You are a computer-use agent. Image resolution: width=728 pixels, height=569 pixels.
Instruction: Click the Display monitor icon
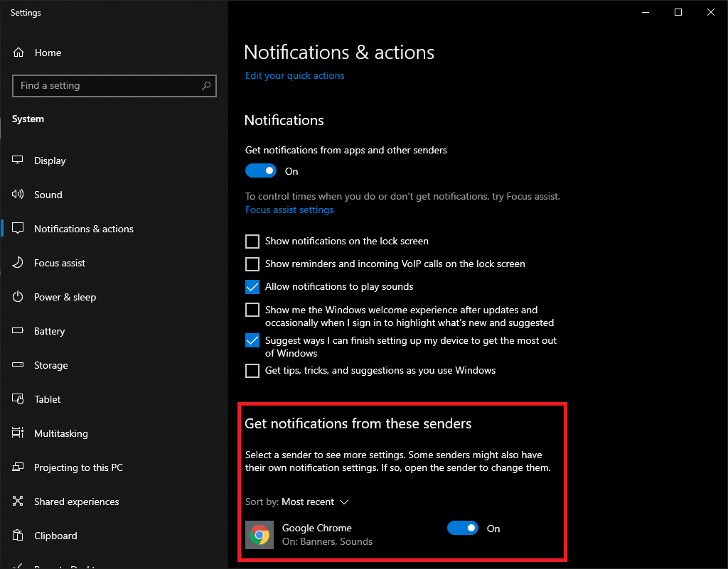[18, 161]
